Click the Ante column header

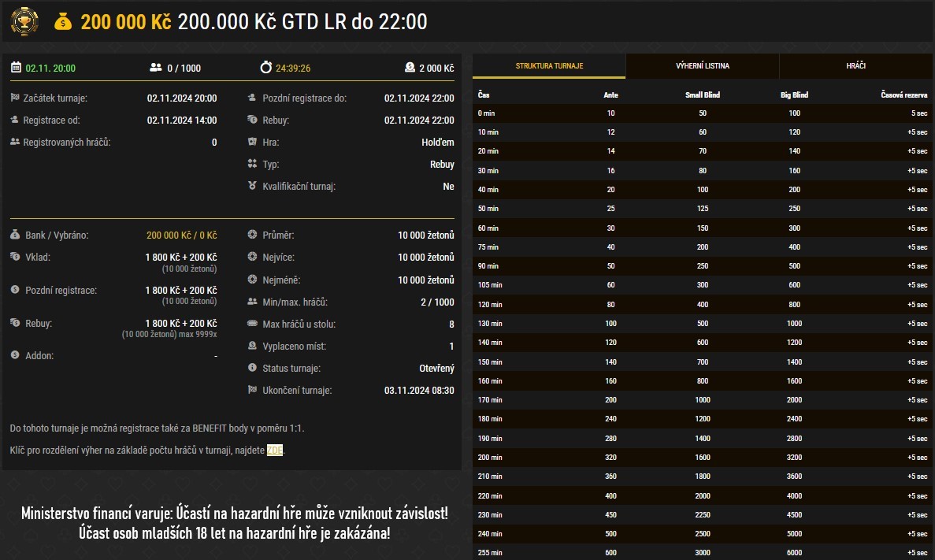pos(610,95)
